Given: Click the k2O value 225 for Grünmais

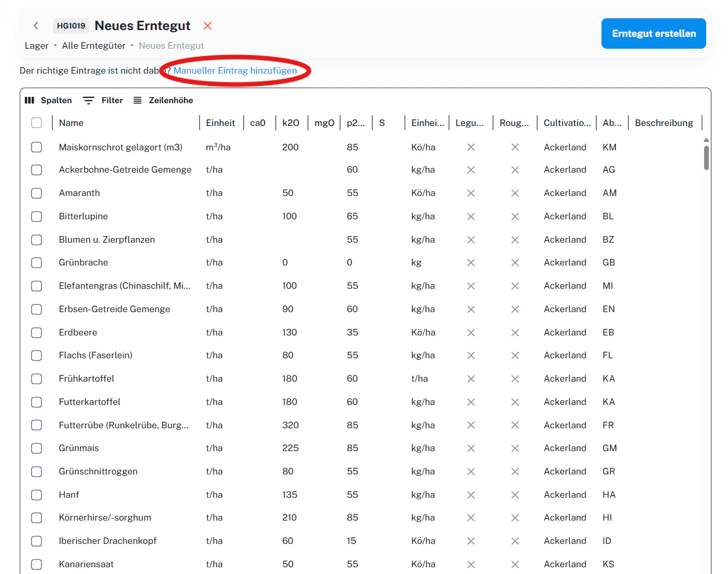Looking at the screenshot, I should pyautogui.click(x=290, y=448).
